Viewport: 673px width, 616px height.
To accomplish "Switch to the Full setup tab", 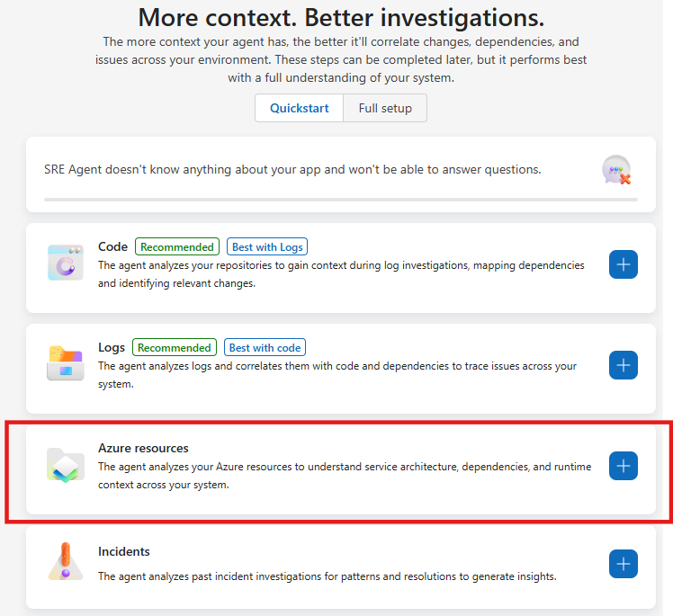I will pyautogui.click(x=385, y=108).
